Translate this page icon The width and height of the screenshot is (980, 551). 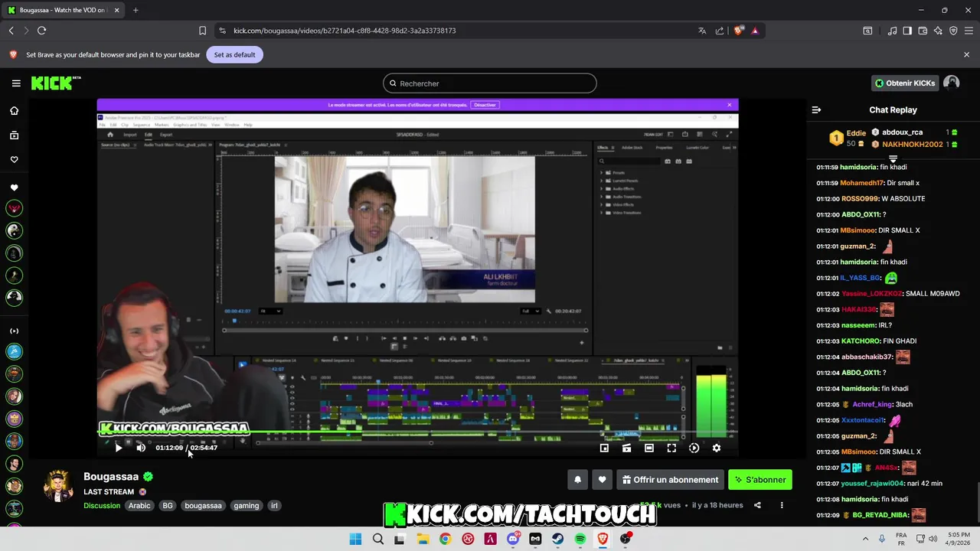[x=702, y=31]
